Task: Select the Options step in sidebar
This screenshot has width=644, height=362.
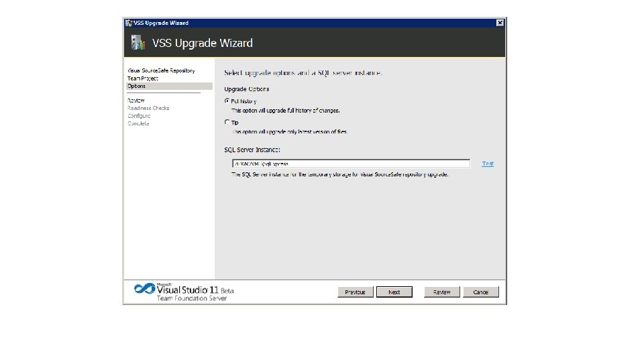Action: tap(169, 86)
